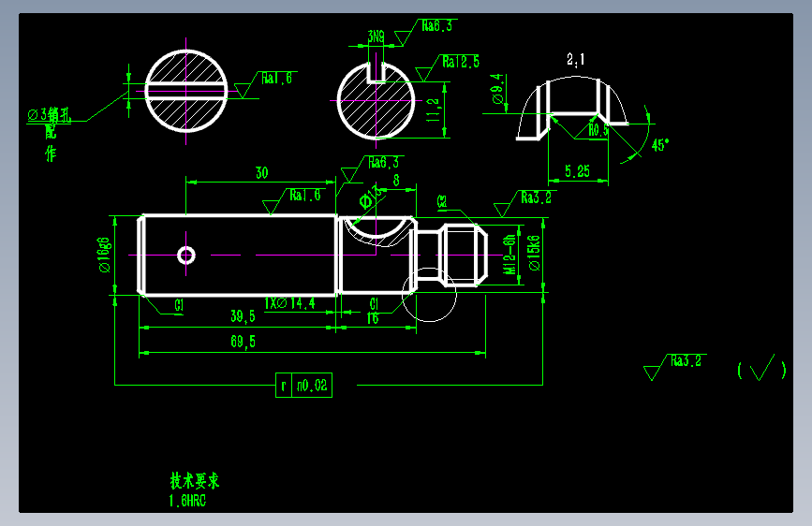Select the 1.6HRC technical note
This screenshot has height=526, width=812.
(x=187, y=501)
